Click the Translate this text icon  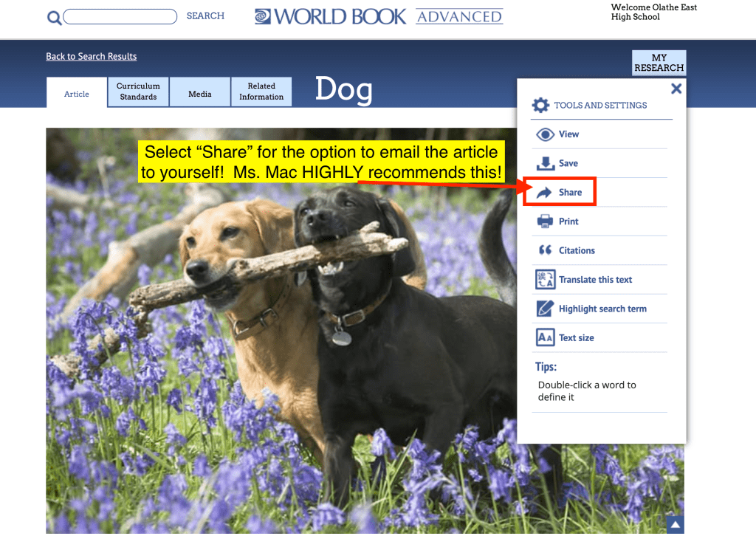point(545,280)
